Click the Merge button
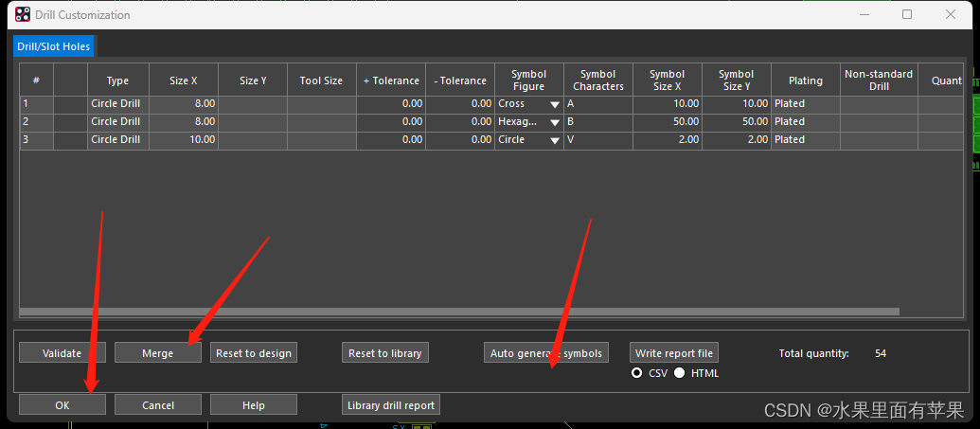The height and width of the screenshot is (429, 980). tap(157, 353)
